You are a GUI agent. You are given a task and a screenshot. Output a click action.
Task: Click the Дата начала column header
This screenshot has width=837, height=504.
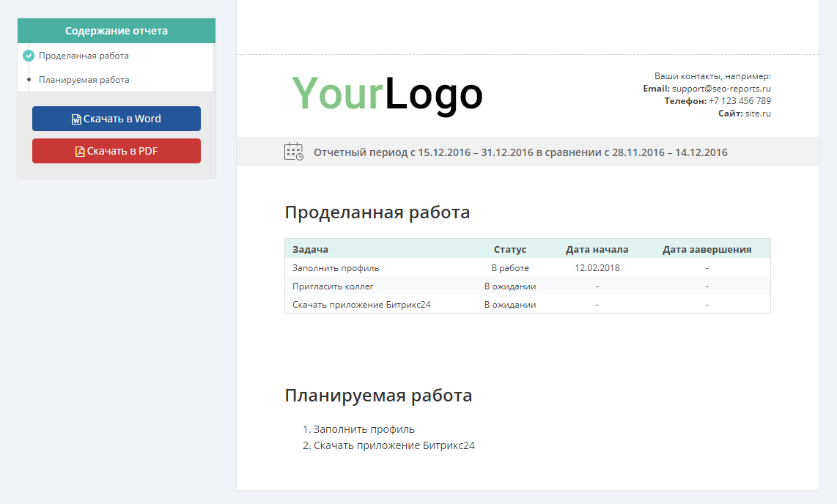(597, 249)
